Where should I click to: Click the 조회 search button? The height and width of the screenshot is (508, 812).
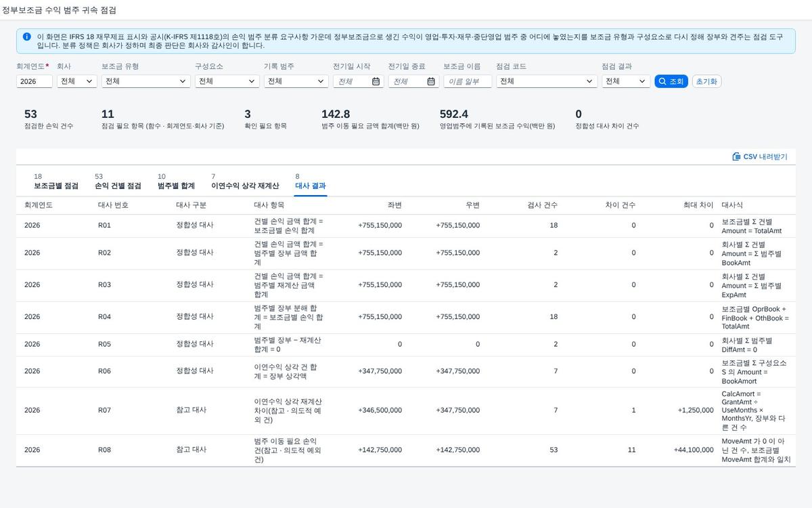tap(671, 81)
